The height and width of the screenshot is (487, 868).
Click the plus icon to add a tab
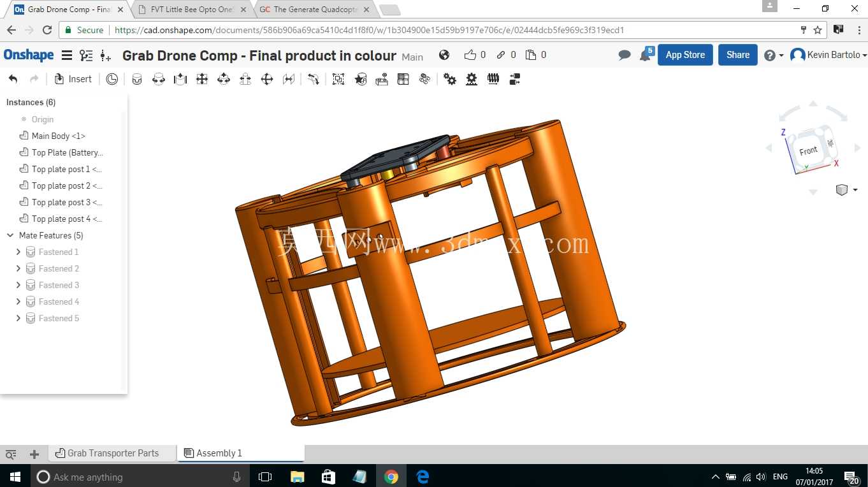point(34,454)
